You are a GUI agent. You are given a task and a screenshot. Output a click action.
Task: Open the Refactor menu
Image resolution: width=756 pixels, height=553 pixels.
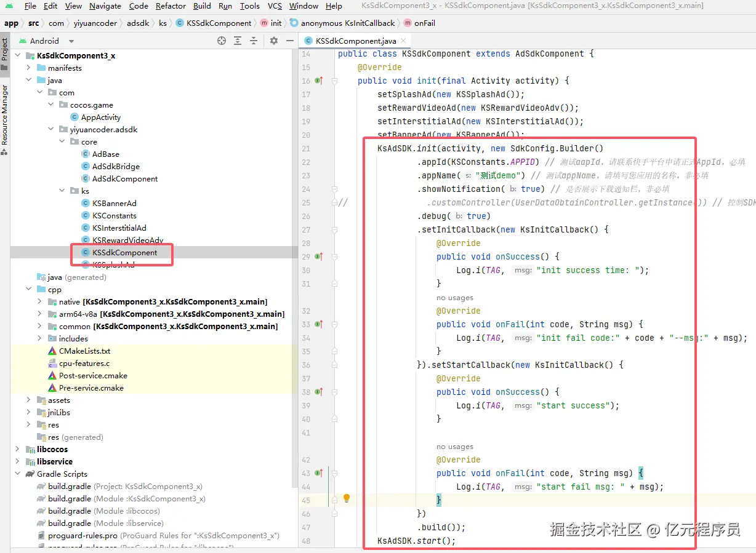tap(171, 6)
